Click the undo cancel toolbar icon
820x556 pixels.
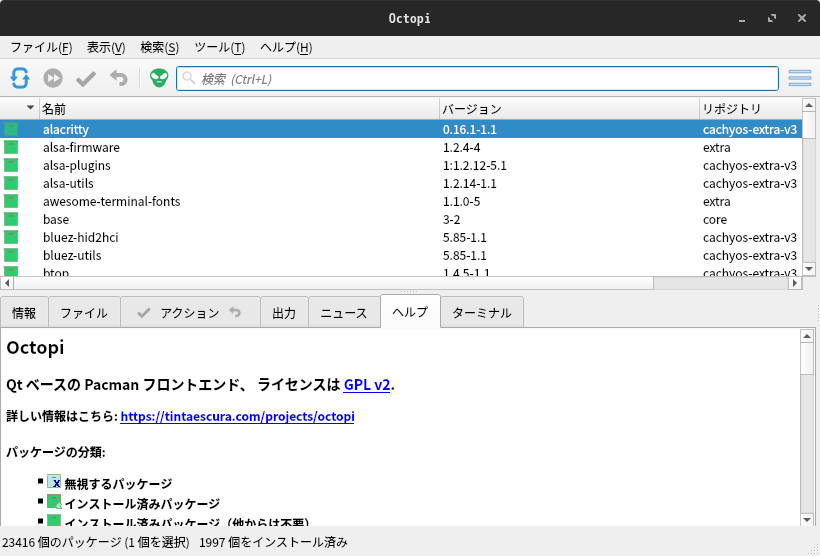pyautogui.click(x=119, y=78)
